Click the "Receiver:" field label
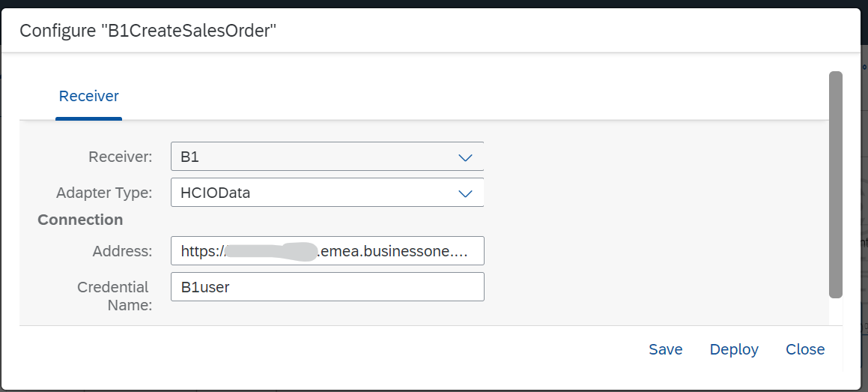This screenshot has width=868, height=392. click(x=120, y=157)
